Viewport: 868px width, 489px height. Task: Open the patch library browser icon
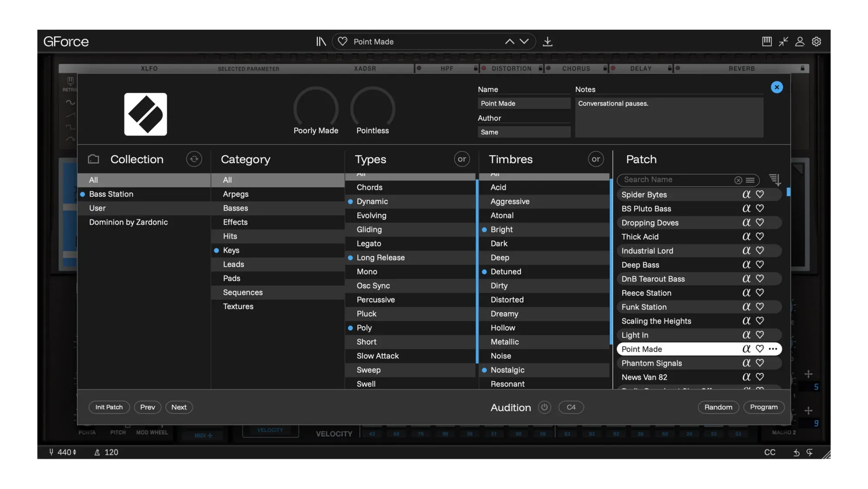pos(321,41)
